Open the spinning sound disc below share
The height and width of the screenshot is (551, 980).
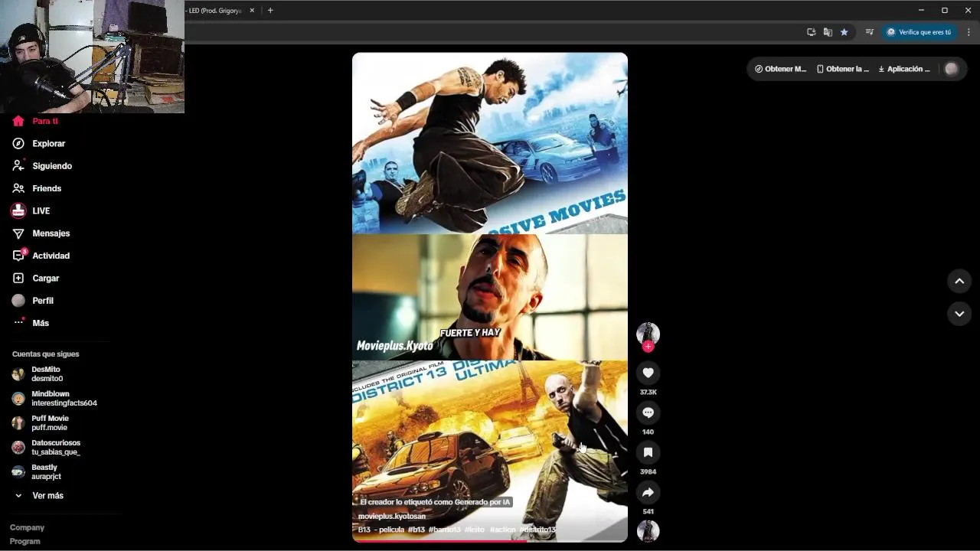648,531
